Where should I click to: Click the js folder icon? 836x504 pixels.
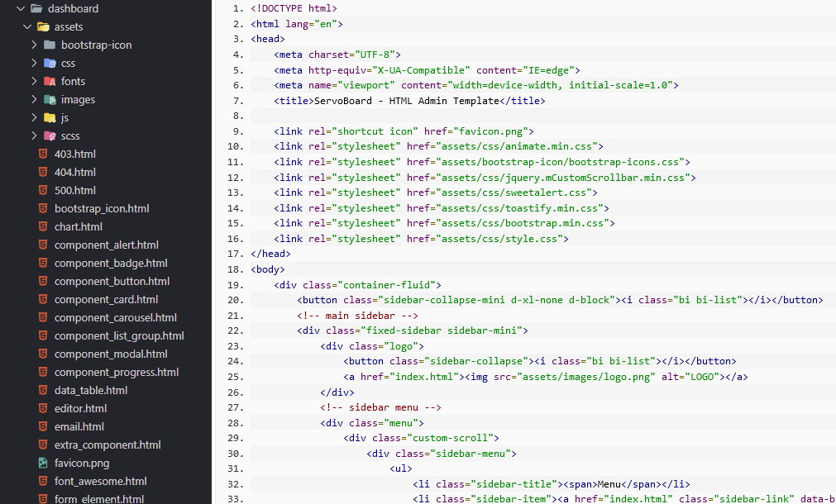coord(50,117)
